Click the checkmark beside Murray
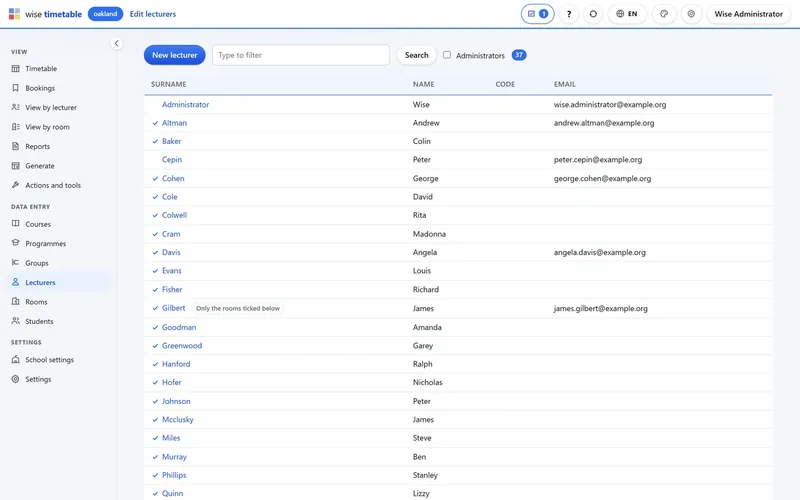Image resolution: width=800 pixels, height=500 pixels. pos(155,457)
